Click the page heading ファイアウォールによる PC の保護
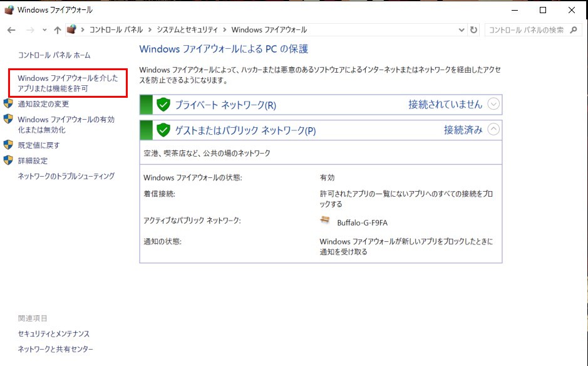 (224, 49)
